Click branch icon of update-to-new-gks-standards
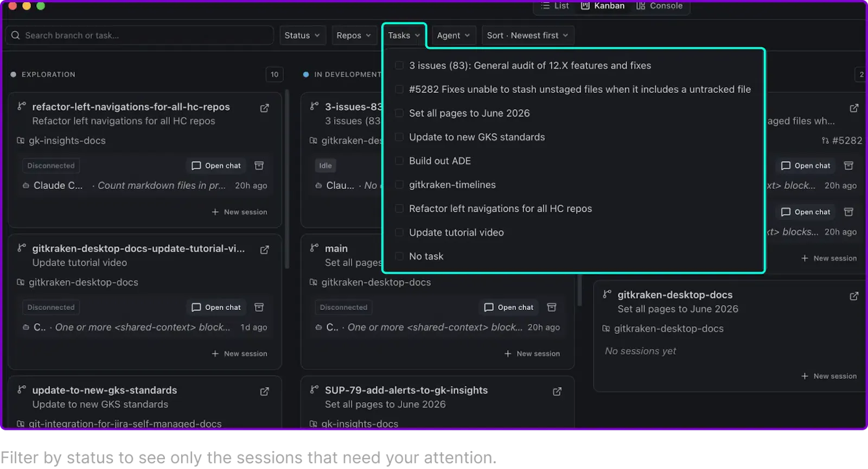The image size is (868, 469). (22, 390)
